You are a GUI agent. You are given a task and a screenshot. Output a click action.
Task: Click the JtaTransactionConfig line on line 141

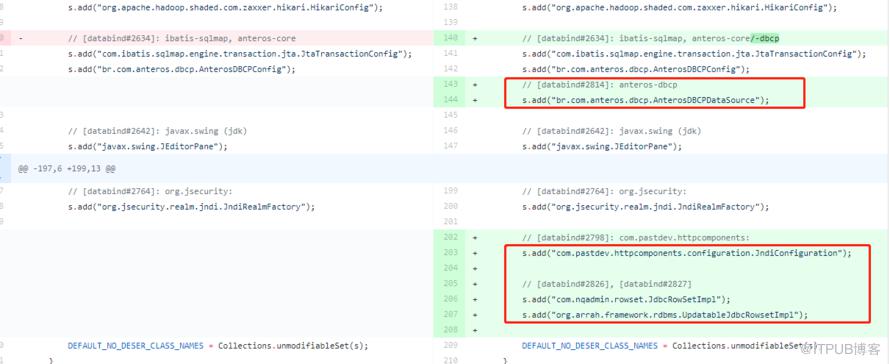[694, 54]
